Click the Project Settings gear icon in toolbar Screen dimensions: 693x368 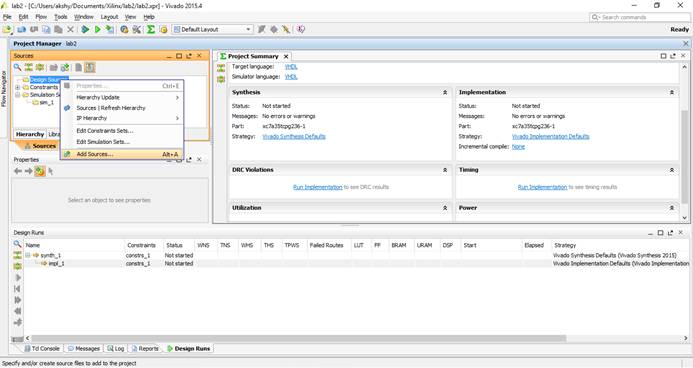pos(124,30)
